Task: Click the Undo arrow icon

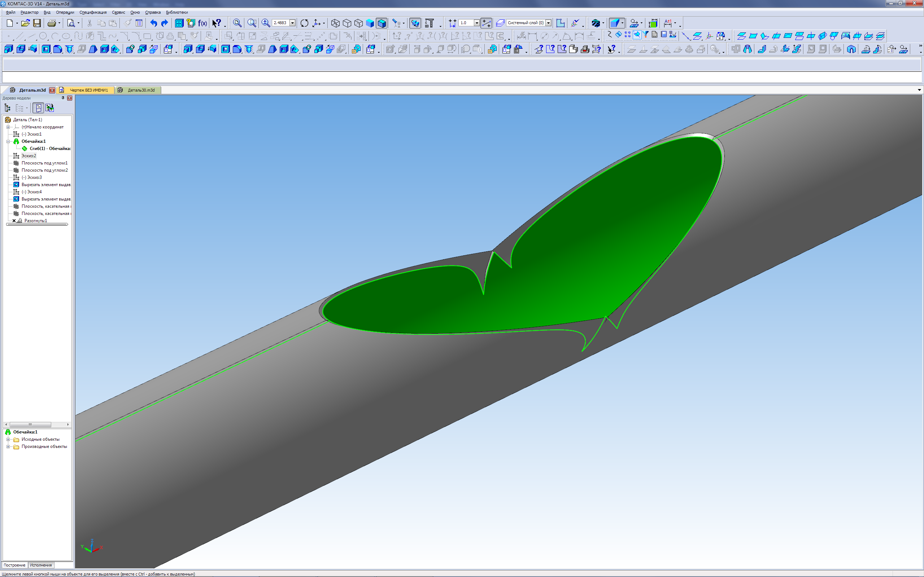Action: 153,23
